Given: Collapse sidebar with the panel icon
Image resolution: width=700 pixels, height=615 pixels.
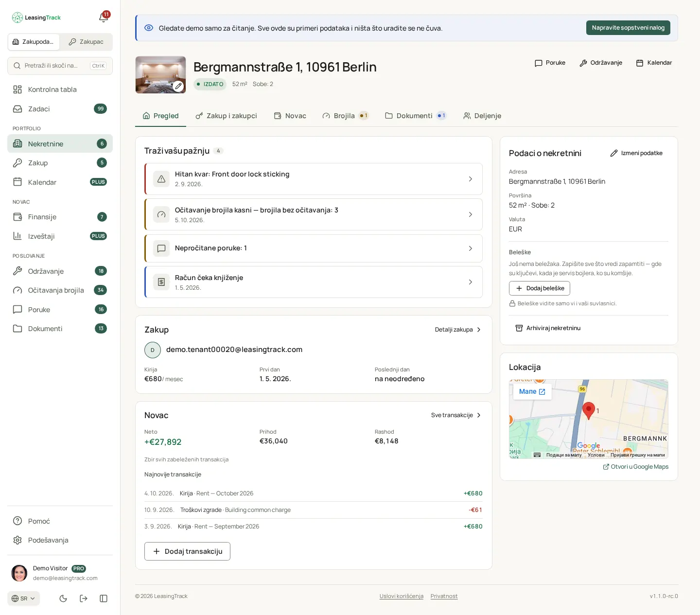Looking at the screenshot, I should pos(104,598).
